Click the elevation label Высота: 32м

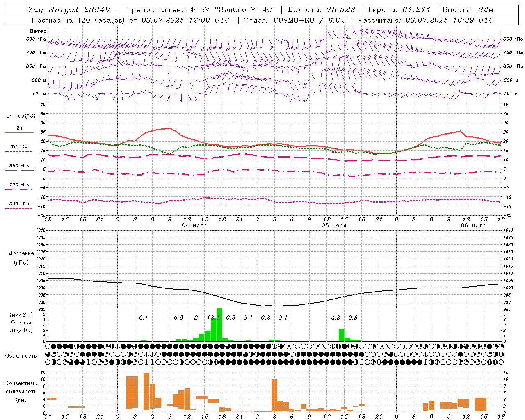(468, 10)
